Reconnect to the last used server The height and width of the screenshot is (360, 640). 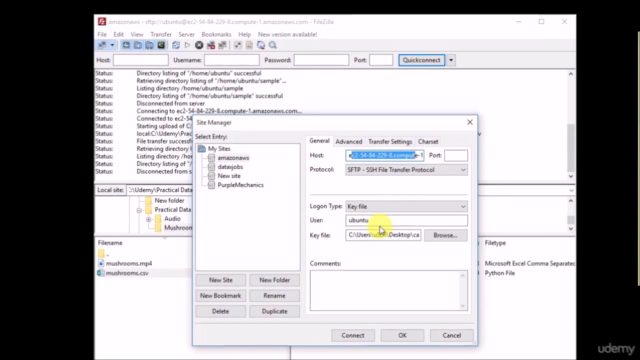point(222,45)
